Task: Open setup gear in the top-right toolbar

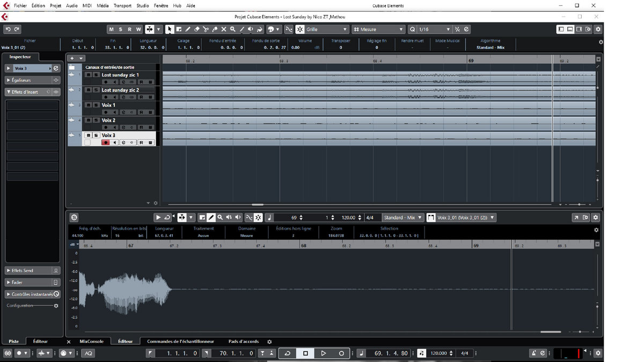Action: 598,29
